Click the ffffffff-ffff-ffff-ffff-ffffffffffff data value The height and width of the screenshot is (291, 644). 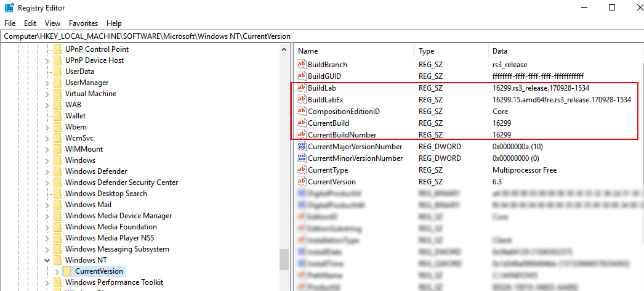coord(537,76)
